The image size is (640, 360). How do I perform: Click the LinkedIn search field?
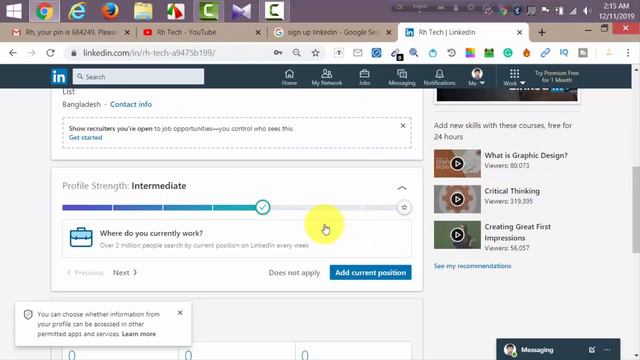(138, 76)
